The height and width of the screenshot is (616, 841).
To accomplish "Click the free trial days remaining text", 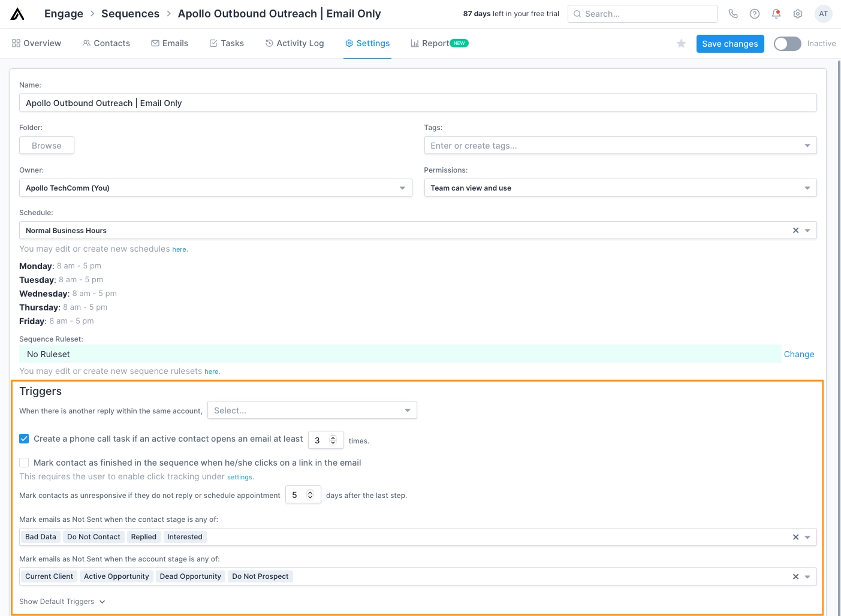I will tap(511, 14).
